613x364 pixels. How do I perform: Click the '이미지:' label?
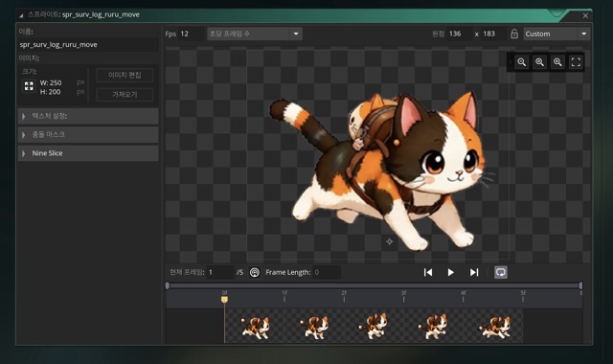(29, 58)
